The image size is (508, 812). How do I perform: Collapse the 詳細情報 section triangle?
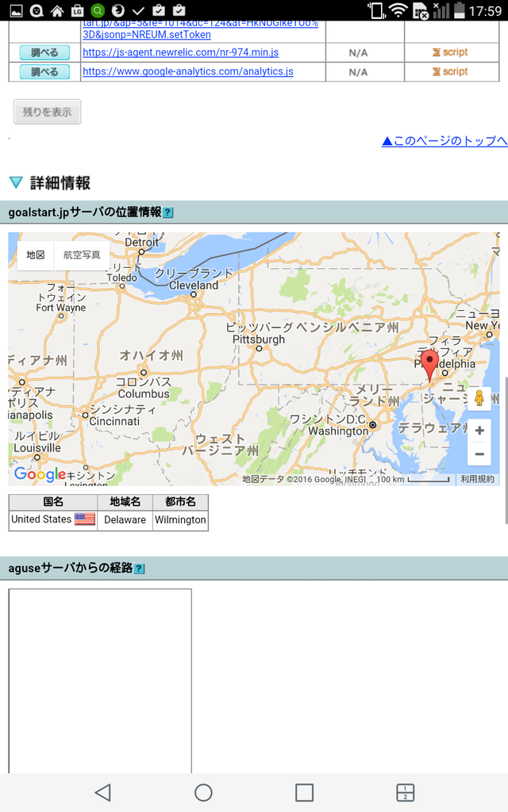tap(16, 183)
